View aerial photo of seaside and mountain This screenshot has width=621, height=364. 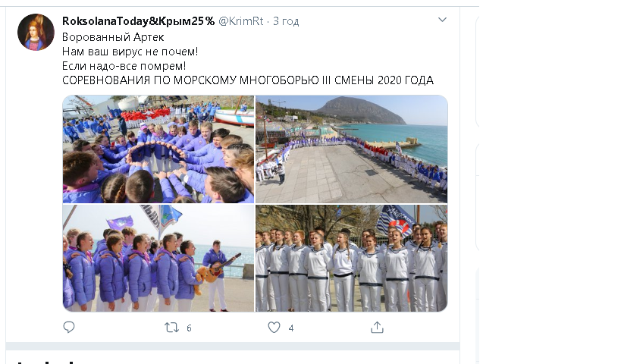[x=352, y=149]
